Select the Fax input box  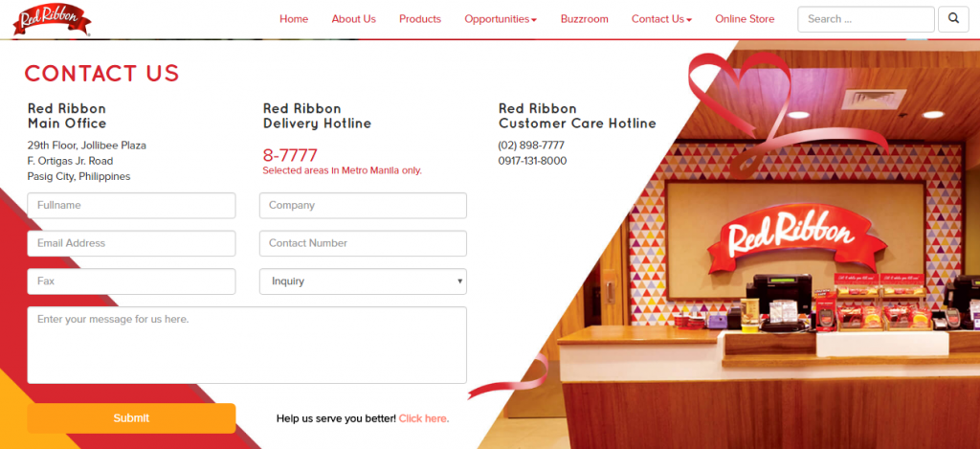[x=131, y=281]
